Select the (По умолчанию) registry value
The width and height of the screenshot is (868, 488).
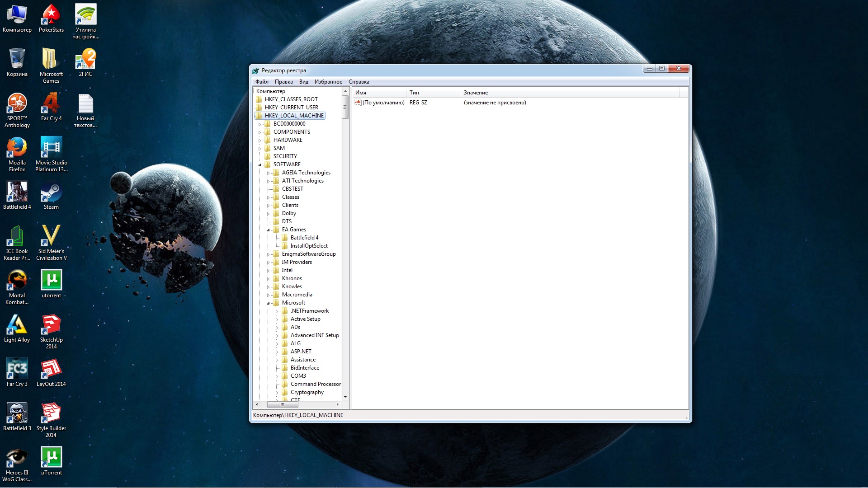click(383, 103)
